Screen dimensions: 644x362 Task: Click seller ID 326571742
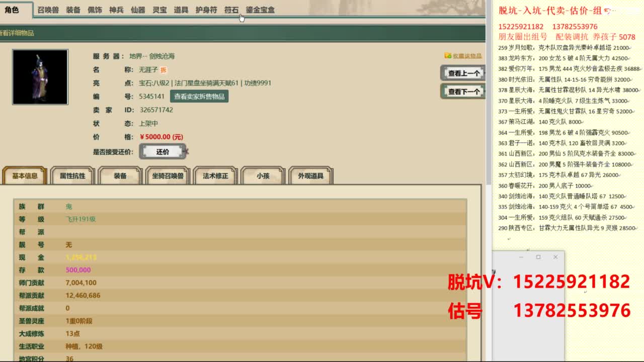tap(156, 110)
